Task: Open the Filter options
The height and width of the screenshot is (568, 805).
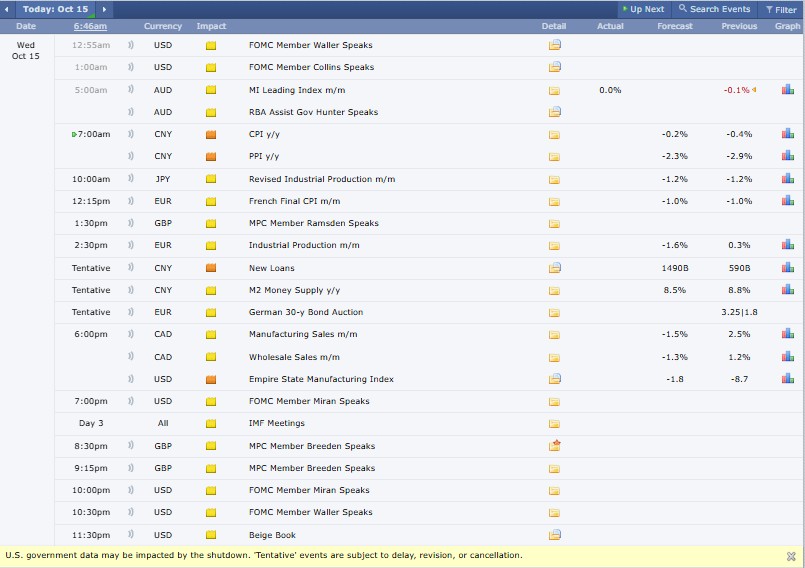Action: coord(781,9)
